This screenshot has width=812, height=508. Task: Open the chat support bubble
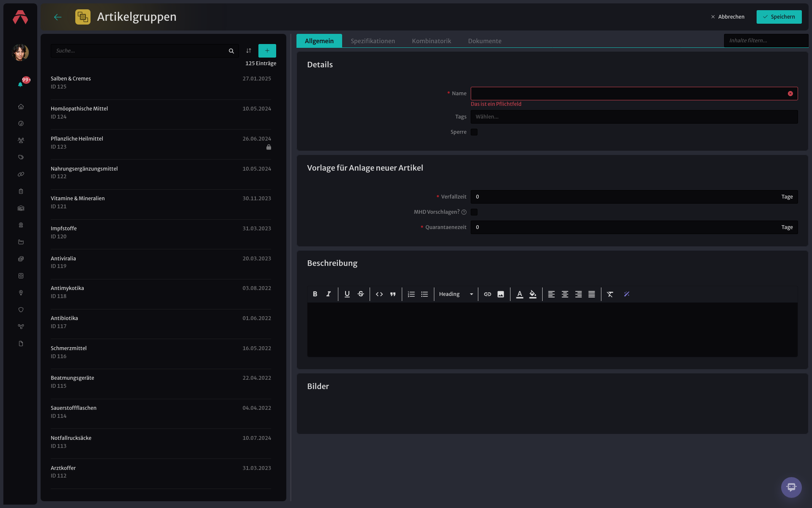tap(791, 487)
